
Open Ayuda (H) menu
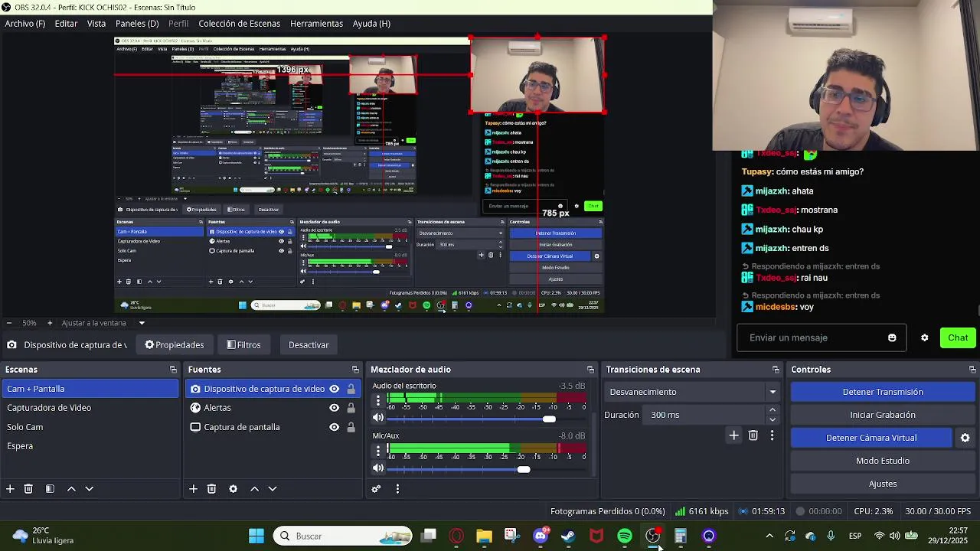[x=371, y=24]
